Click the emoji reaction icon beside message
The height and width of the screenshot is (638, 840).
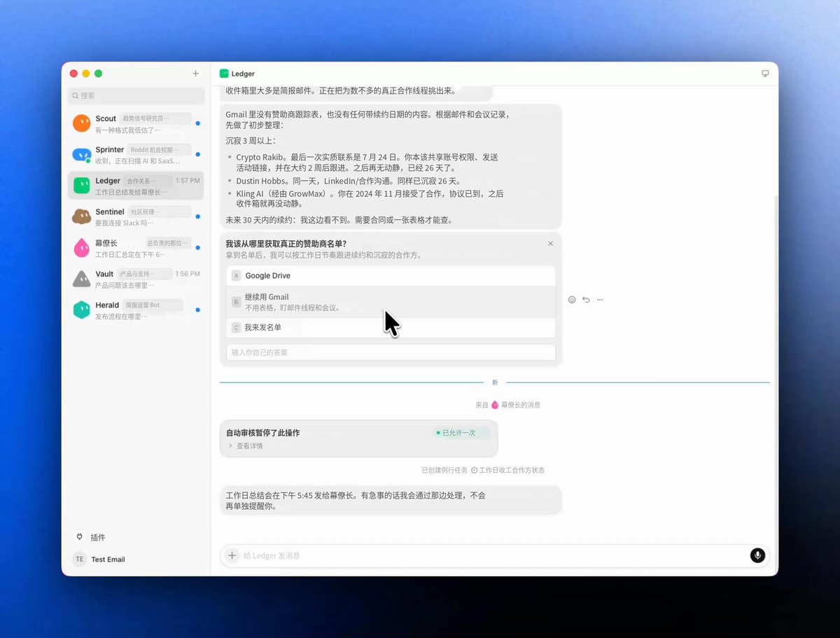coord(572,300)
